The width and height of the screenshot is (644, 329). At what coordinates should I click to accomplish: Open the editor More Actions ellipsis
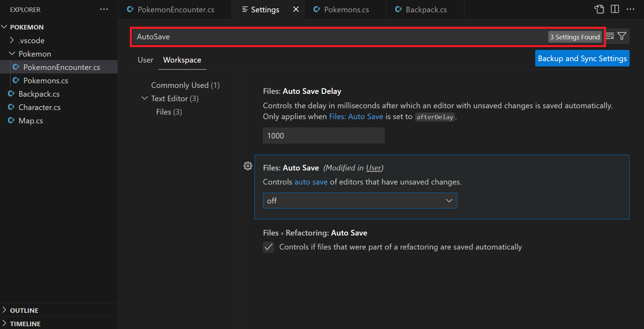630,9
